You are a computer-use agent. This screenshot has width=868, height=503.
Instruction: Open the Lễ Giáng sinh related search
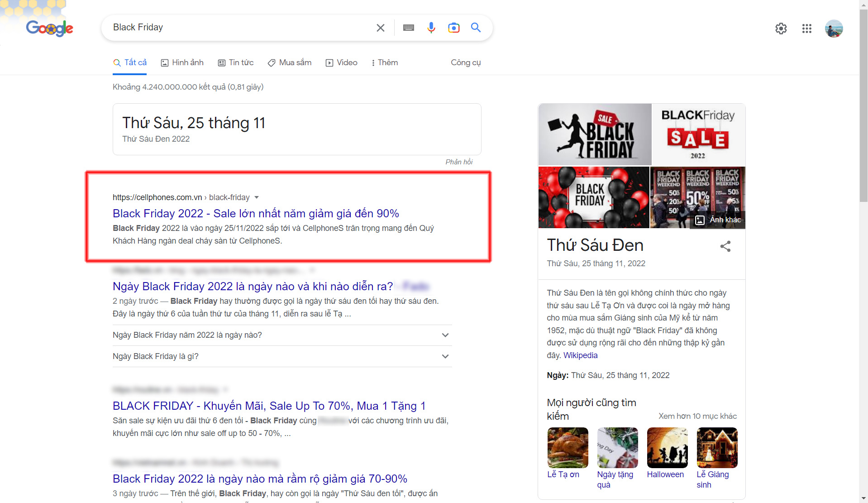pos(717,458)
